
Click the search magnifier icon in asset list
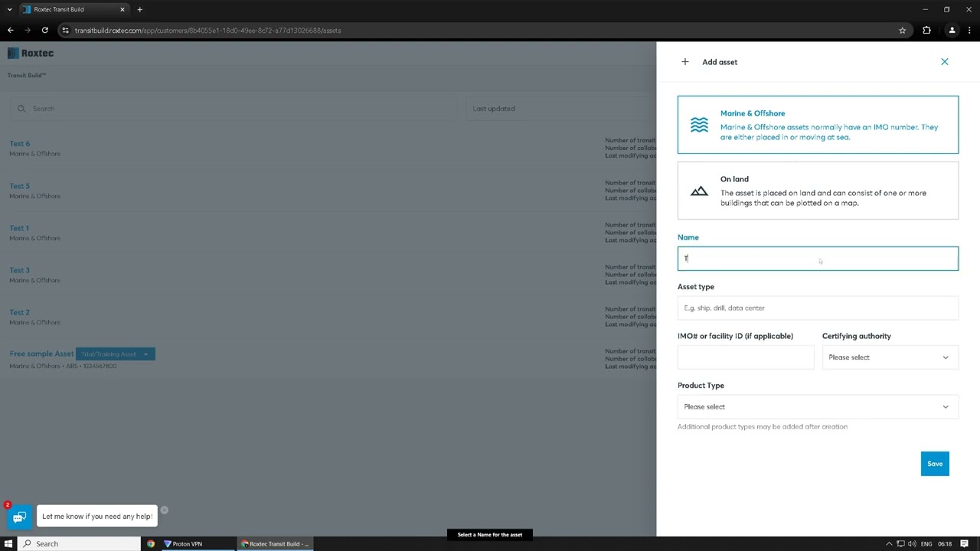click(21, 109)
